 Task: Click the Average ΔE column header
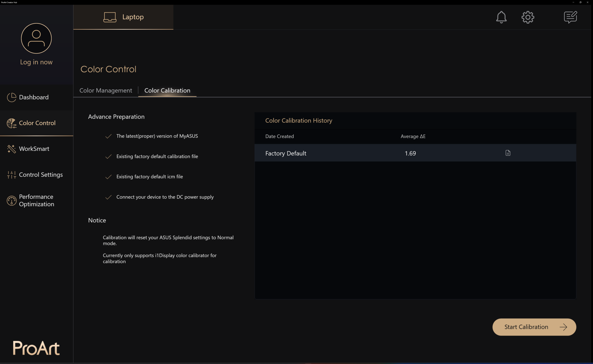point(413,136)
